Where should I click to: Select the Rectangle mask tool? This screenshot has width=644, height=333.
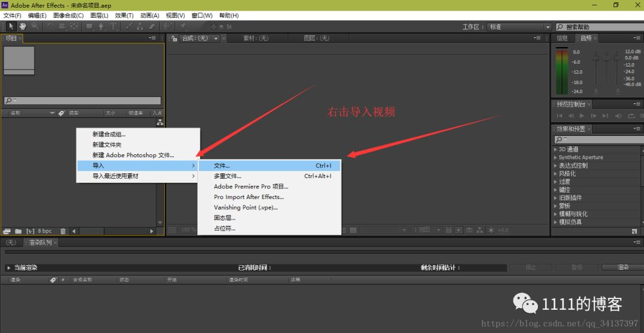89,26
